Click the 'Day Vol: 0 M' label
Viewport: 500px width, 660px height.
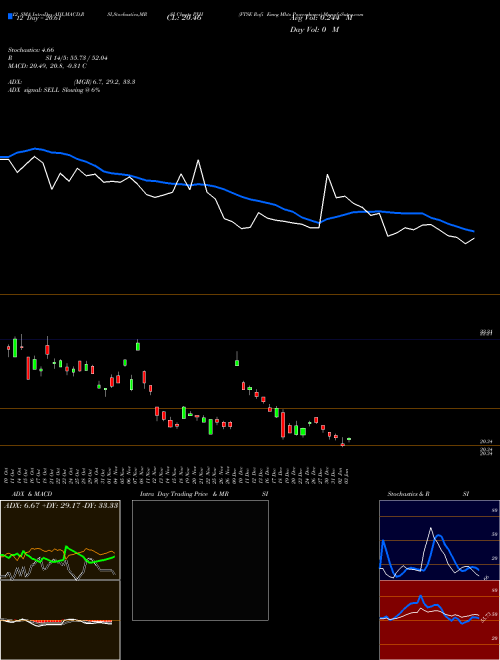(x=314, y=29)
